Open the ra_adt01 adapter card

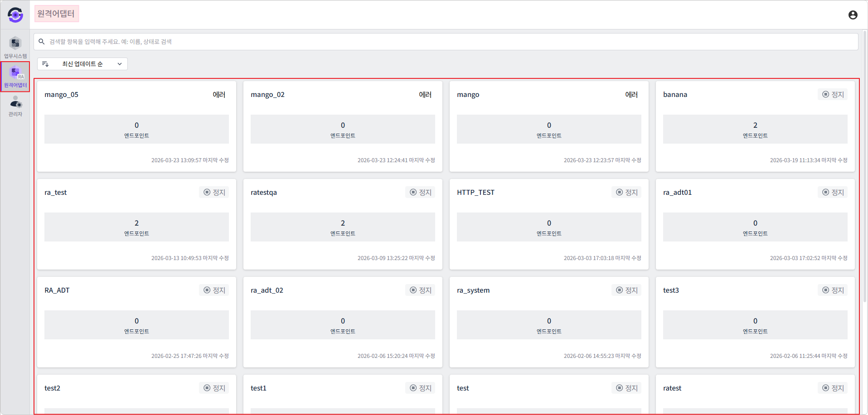[755, 224]
